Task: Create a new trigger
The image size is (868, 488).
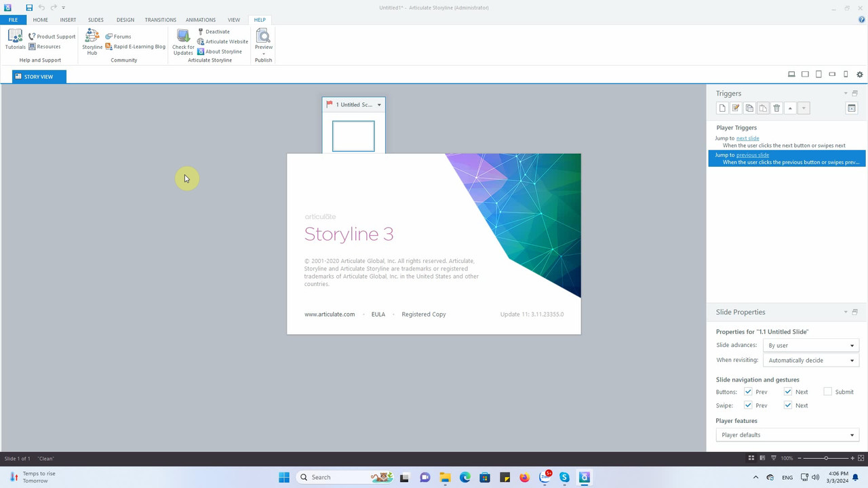Action: (722, 108)
